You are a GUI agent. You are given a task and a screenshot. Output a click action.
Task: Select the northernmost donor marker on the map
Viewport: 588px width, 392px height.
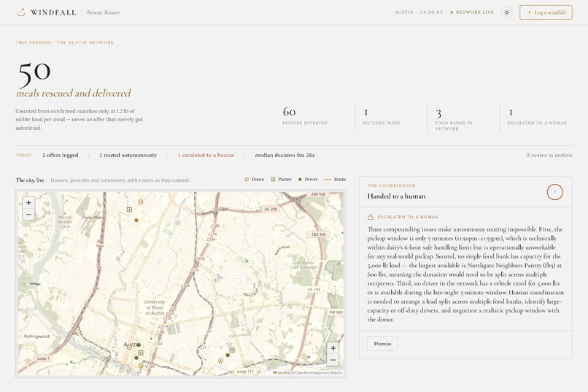pos(141,201)
